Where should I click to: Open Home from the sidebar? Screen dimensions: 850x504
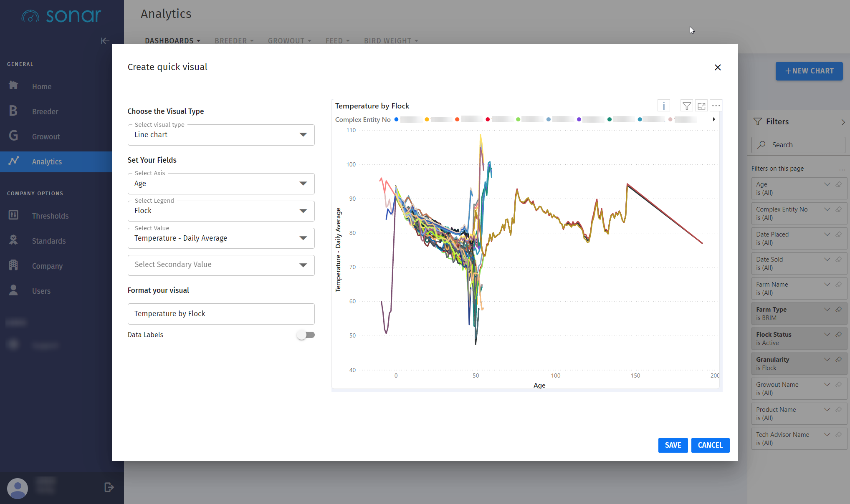point(42,86)
